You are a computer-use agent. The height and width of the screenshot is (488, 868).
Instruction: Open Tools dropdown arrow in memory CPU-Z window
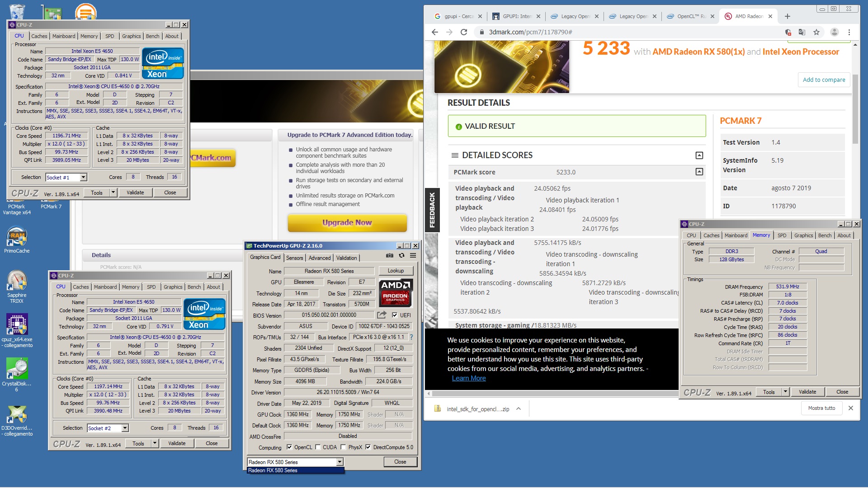[785, 392]
